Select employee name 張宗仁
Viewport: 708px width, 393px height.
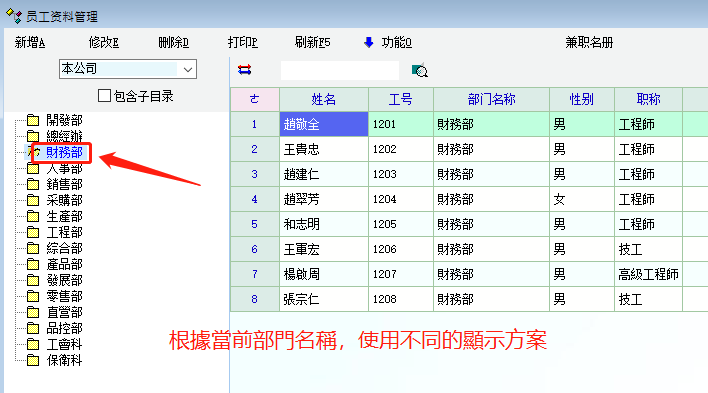324,299
